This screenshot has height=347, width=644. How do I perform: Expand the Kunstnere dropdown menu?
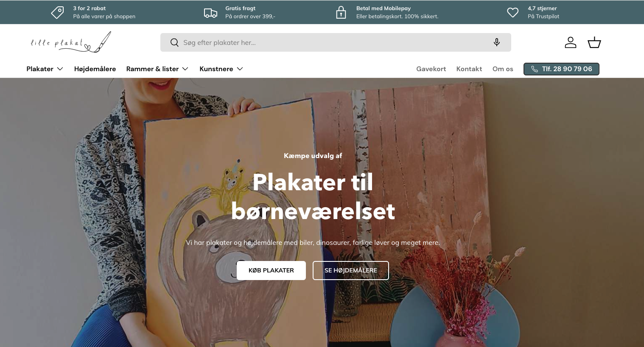click(221, 69)
